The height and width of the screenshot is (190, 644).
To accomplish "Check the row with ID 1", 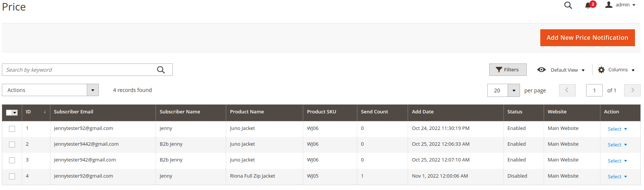I will [12, 129].
